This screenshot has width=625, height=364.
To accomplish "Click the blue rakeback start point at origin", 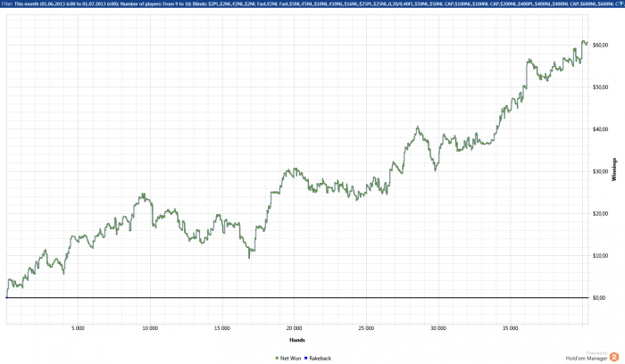I will [x=7, y=297].
